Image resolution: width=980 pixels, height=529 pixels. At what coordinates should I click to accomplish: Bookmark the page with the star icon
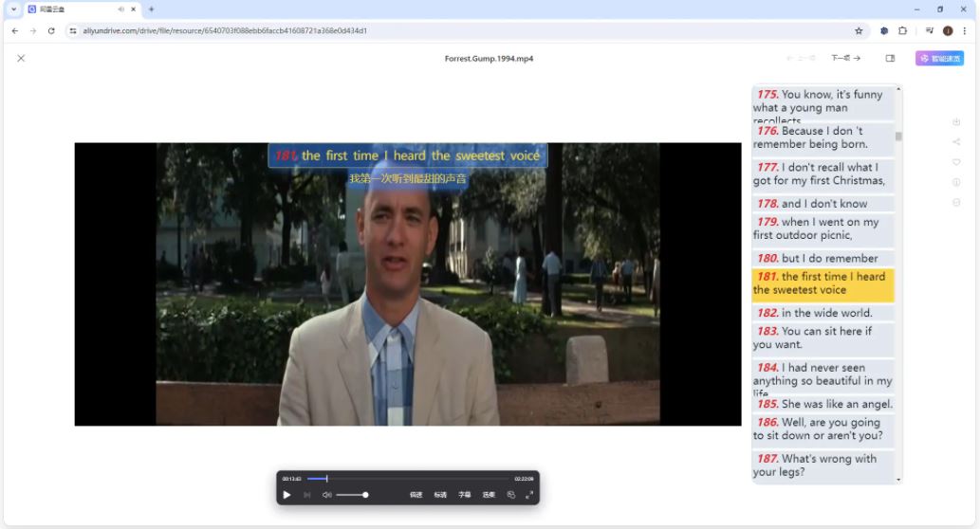pyautogui.click(x=859, y=30)
